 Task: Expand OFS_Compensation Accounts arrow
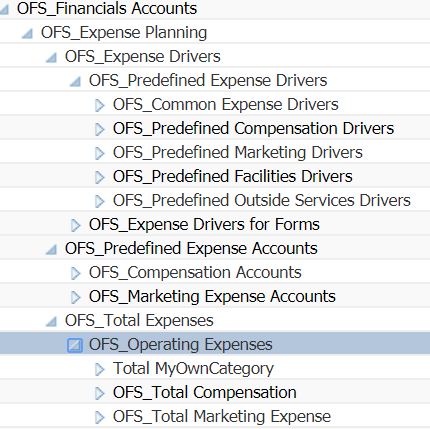[x=75, y=273]
